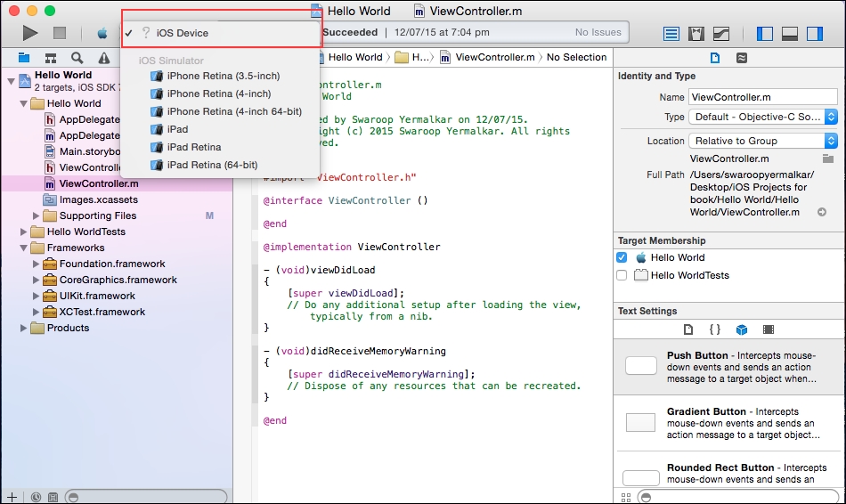Select iOS Device destination
The width and height of the screenshot is (846, 504).
pyautogui.click(x=220, y=33)
